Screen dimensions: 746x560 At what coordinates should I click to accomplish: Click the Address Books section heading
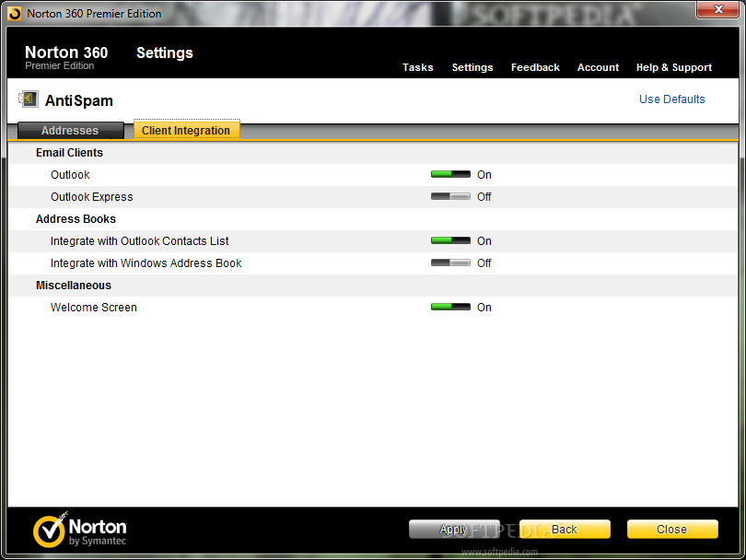[x=76, y=219]
